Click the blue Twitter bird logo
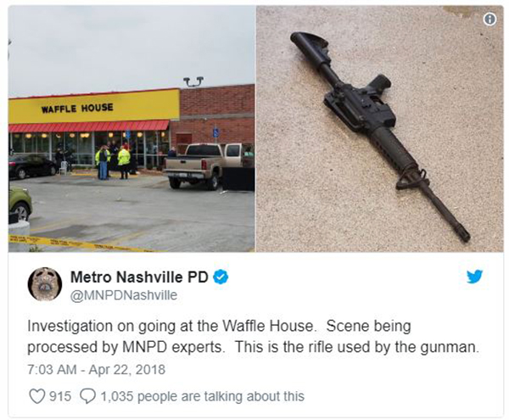 tap(474, 277)
